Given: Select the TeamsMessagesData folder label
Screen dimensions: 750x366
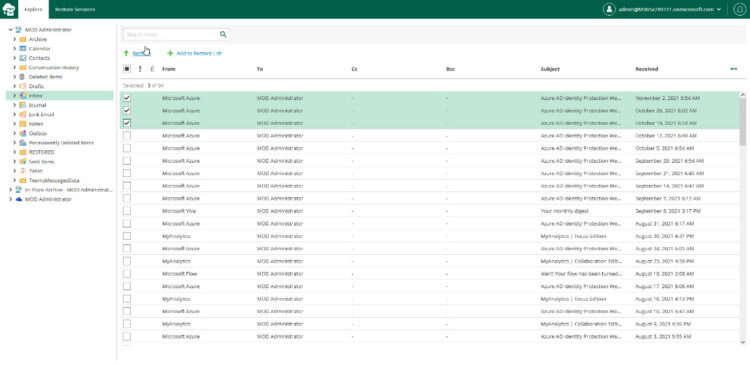Looking at the screenshot, I should pyautogui.click(x=54, y=180).
